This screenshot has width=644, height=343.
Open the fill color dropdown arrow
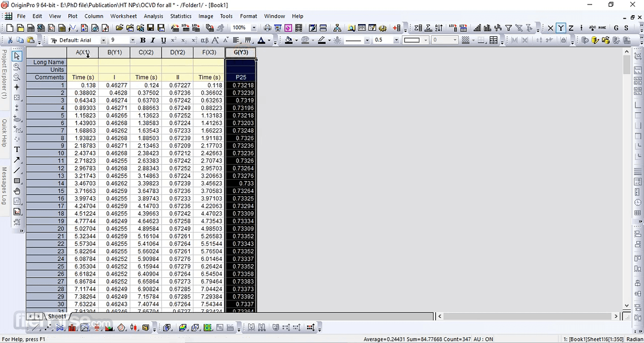point(296,40)
